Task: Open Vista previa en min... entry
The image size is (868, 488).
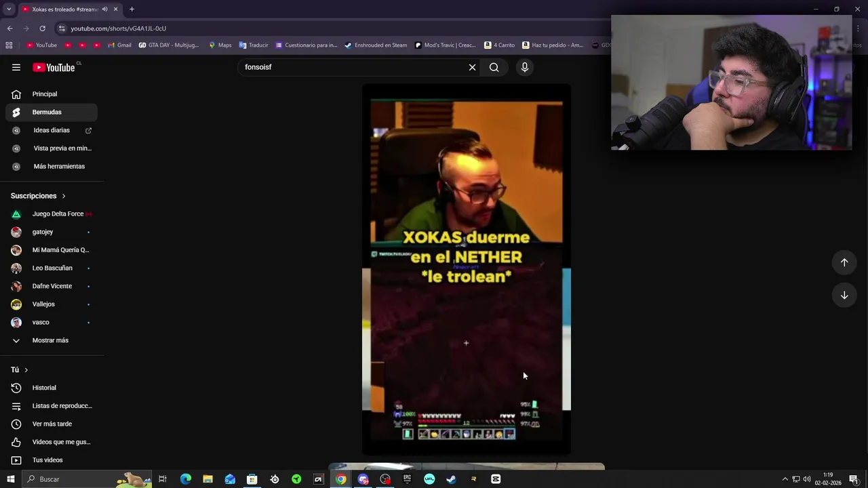Action: pos(52,148)
